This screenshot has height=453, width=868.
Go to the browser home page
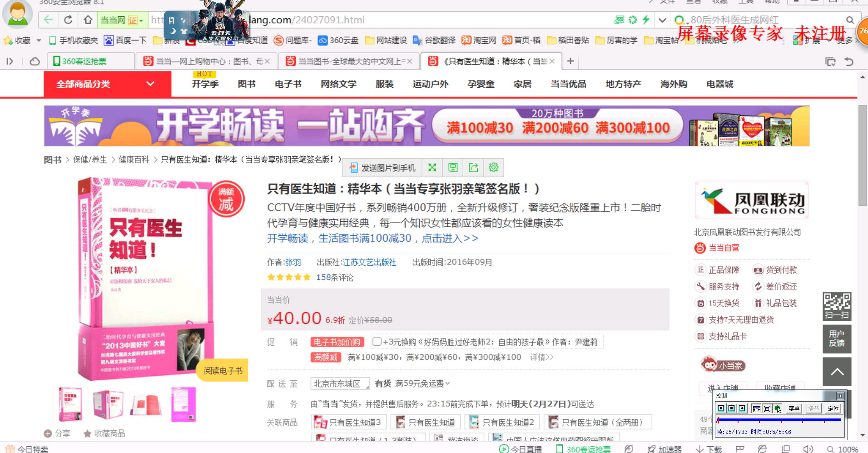(88, 20)
